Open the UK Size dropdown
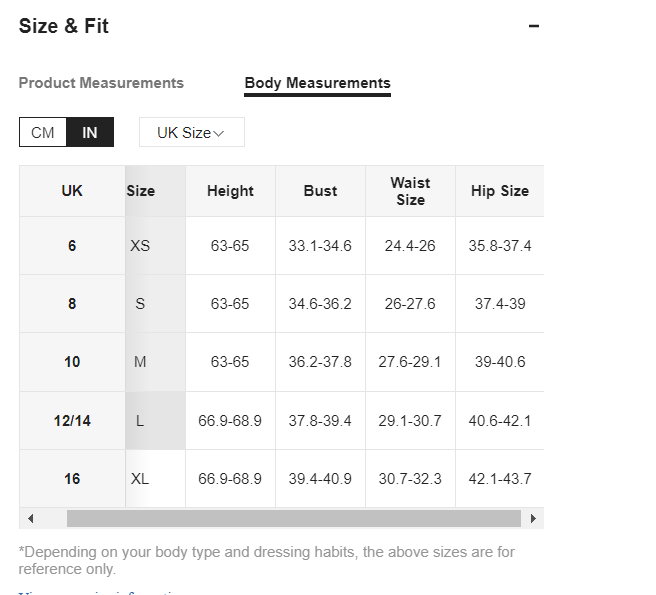The image size is (656, 595). coord(192,132)
